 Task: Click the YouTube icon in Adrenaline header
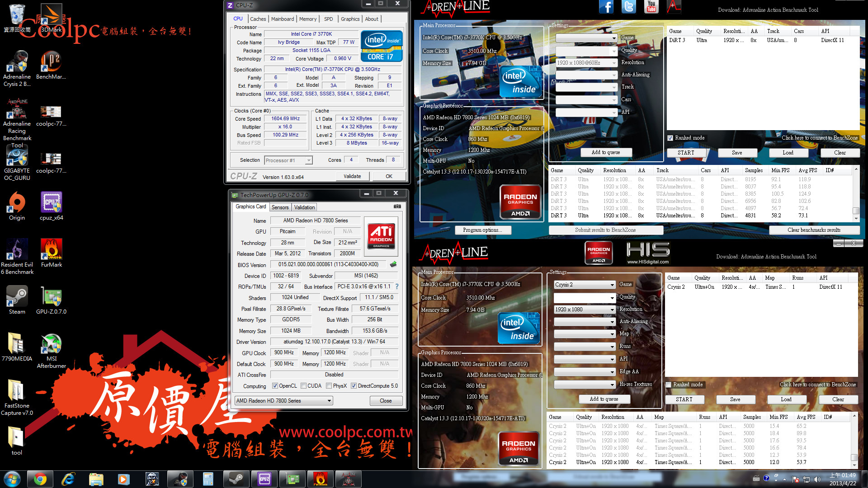click(x=651, y=7)
